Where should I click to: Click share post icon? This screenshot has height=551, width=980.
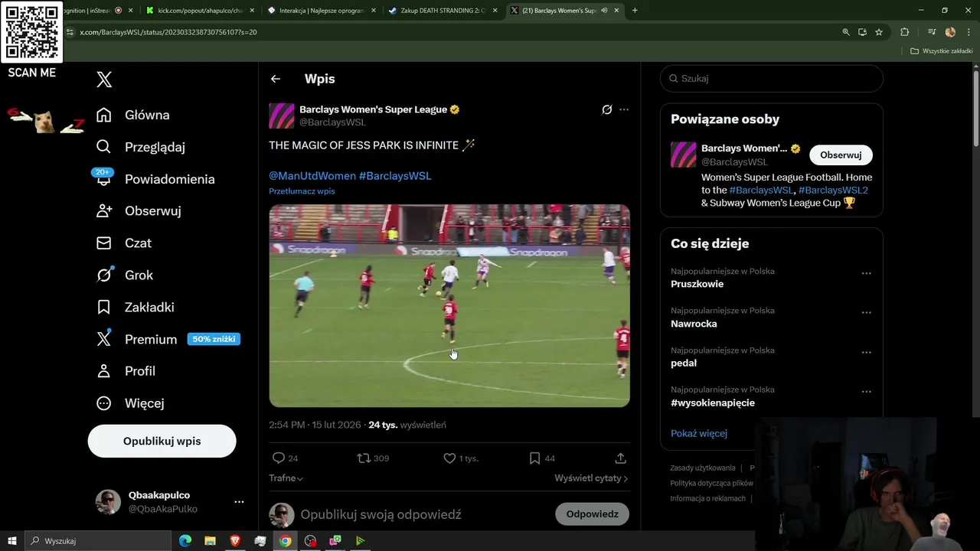coord(621,458)
